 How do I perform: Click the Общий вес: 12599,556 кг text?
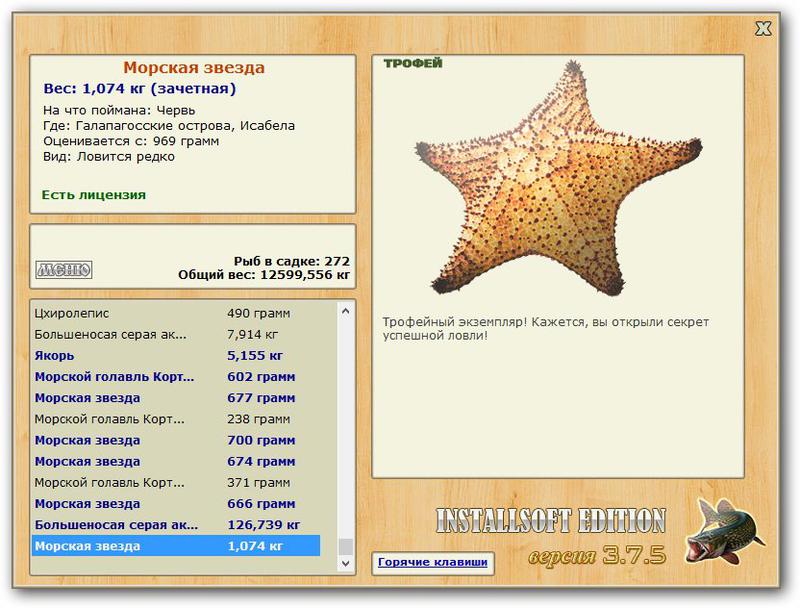(x=264, y=275)
